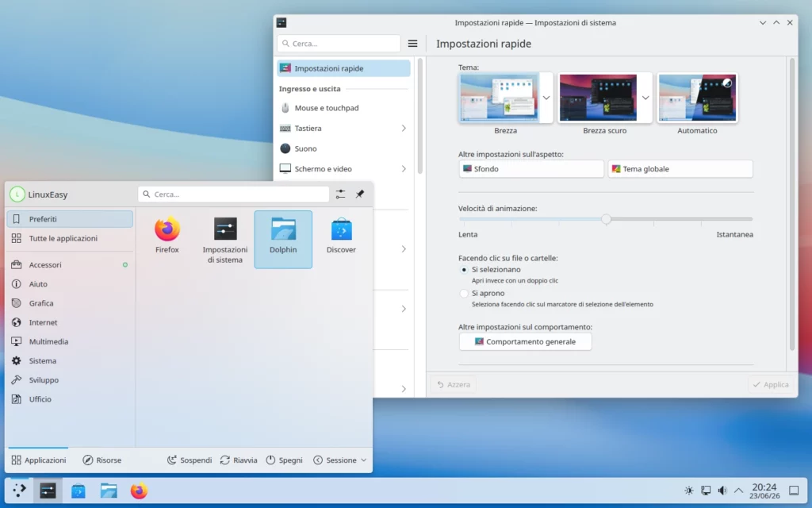The width and height of the screenshot is (812, 508).
Task: Click the LinuxEasy user avatar
Action: click(x=17, y=194)
